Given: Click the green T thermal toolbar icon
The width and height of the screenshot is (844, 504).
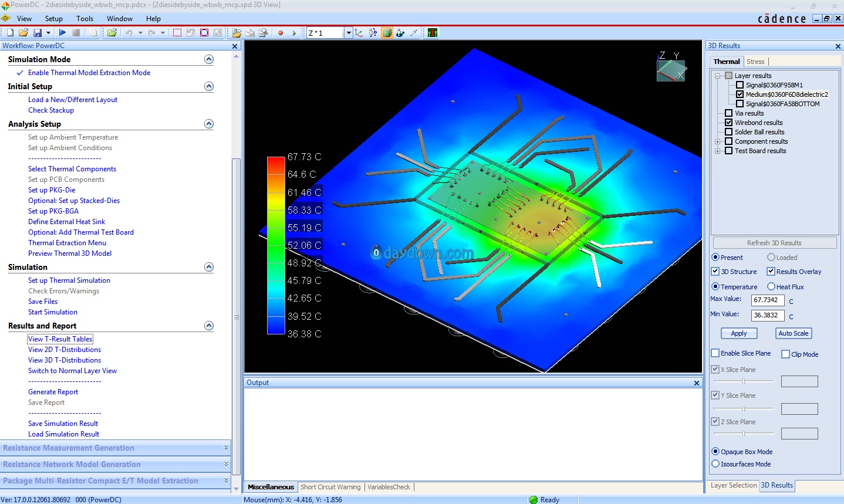Looking at the screenshot, I should click(x=433, y=33).
